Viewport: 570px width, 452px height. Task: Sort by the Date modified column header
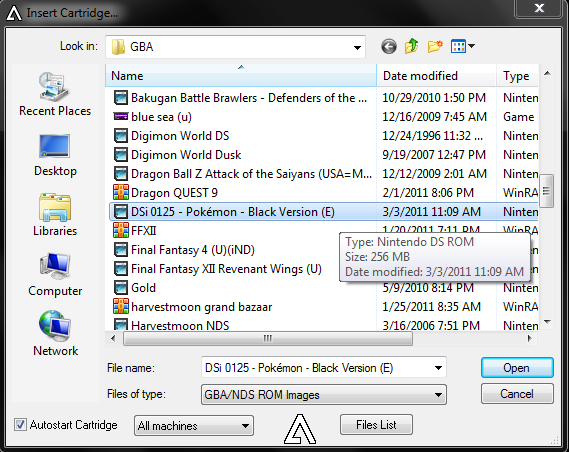click(x=437, y=76)
